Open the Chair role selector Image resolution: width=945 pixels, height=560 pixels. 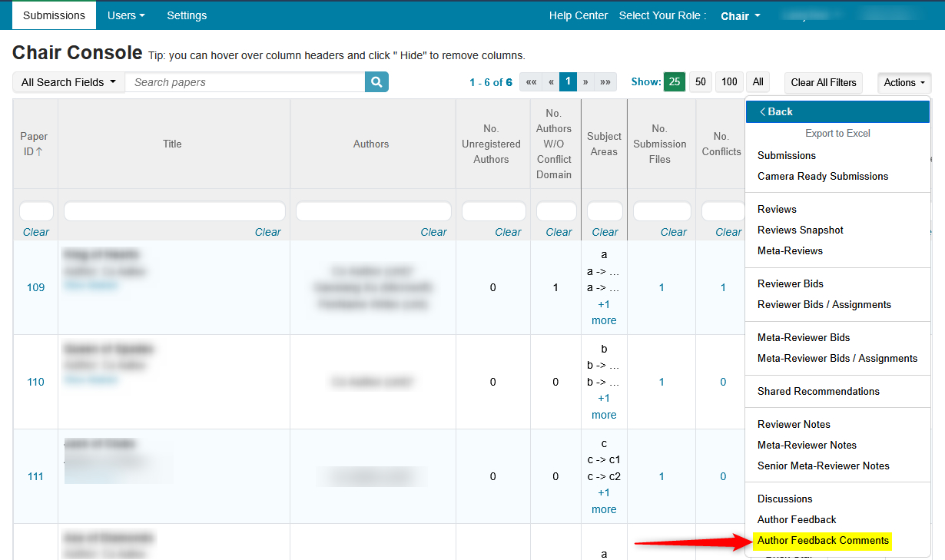740,16
